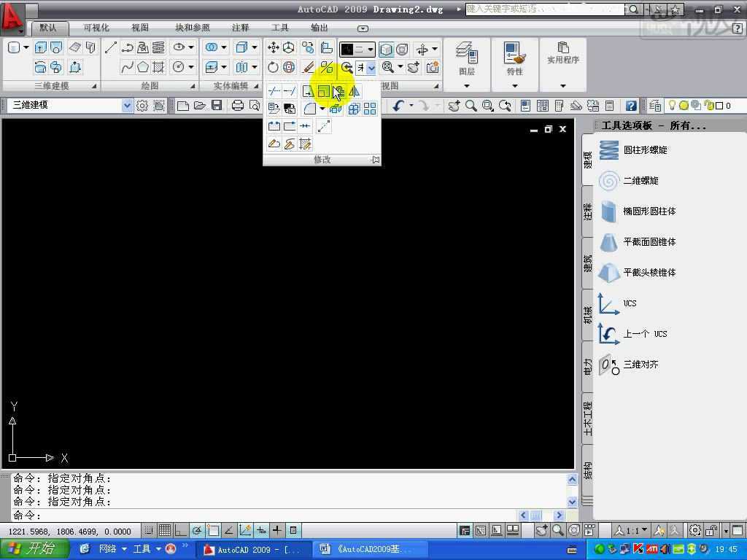Click the Zoom Realtime magnifier icon
Viewport: 747px width, 560px height.
[x=471, y=106]
